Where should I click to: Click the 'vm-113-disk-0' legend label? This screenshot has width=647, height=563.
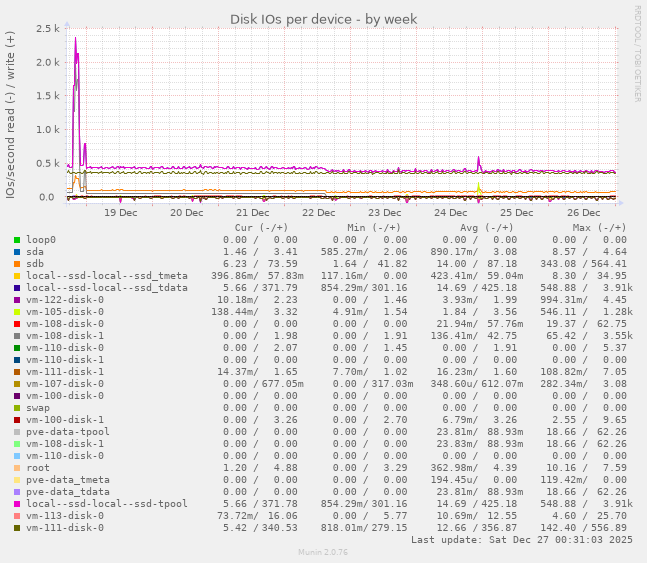click(65, 516)
